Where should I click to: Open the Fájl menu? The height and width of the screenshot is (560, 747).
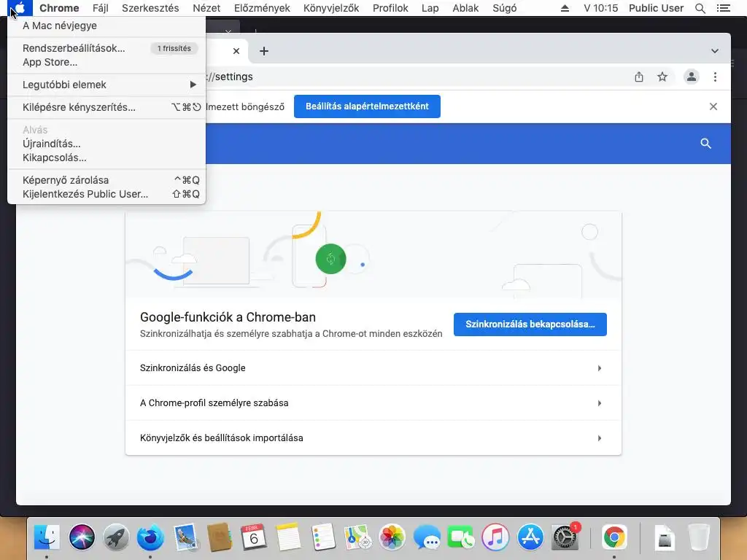tap(101, 8)
